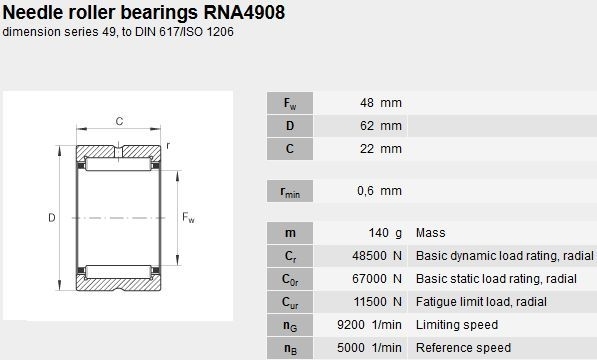Click the nG limiting speed label cell
597x360 pixels.
click(290, 325)
